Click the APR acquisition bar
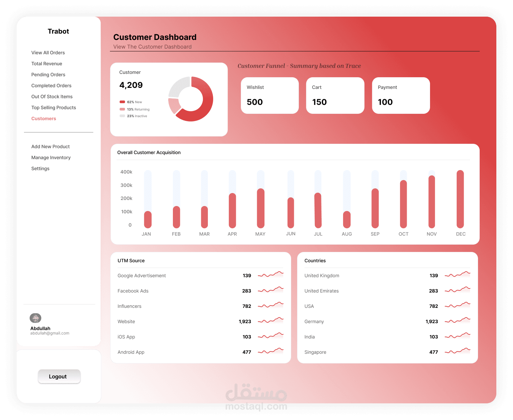513x420 pixels. 233,210
